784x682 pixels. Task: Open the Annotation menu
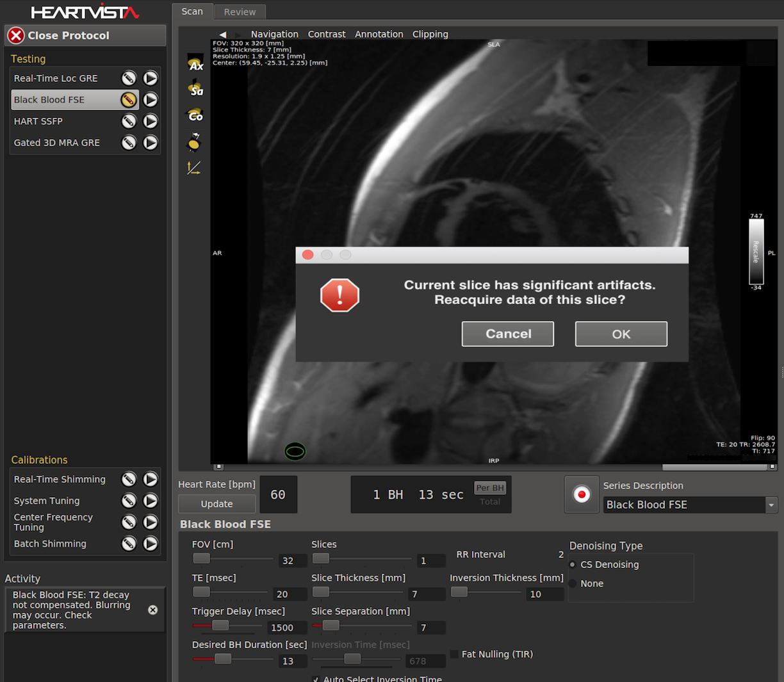point(379,34)
